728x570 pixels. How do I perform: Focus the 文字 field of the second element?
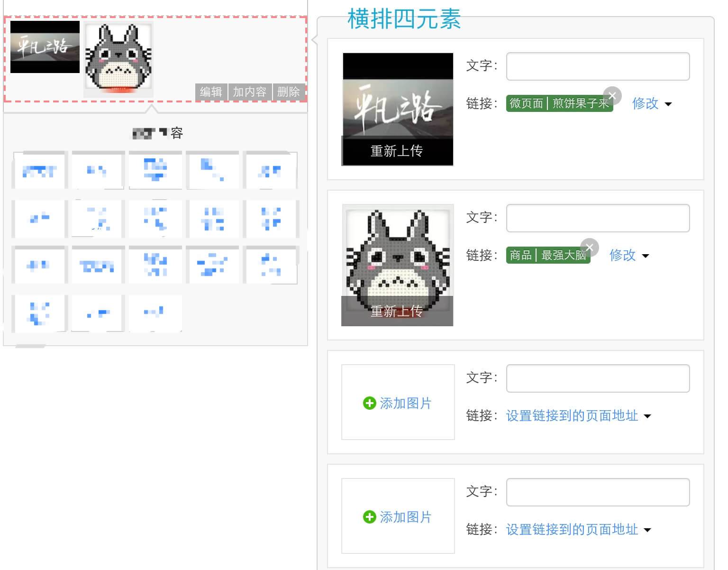(598, 218)
